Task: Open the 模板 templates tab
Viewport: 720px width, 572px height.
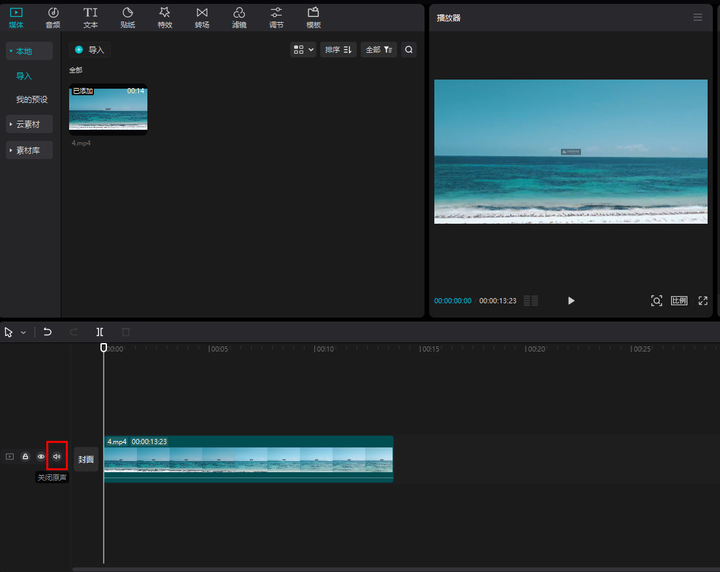Action: (x=314, y=18)
